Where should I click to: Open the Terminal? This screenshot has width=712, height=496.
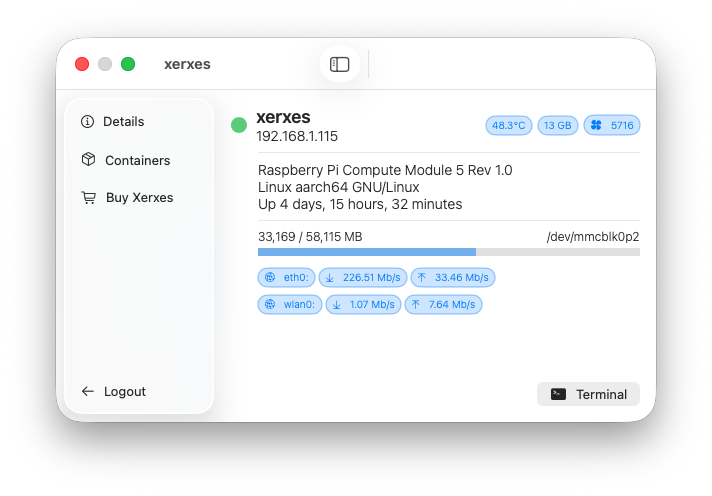point(588,394)
